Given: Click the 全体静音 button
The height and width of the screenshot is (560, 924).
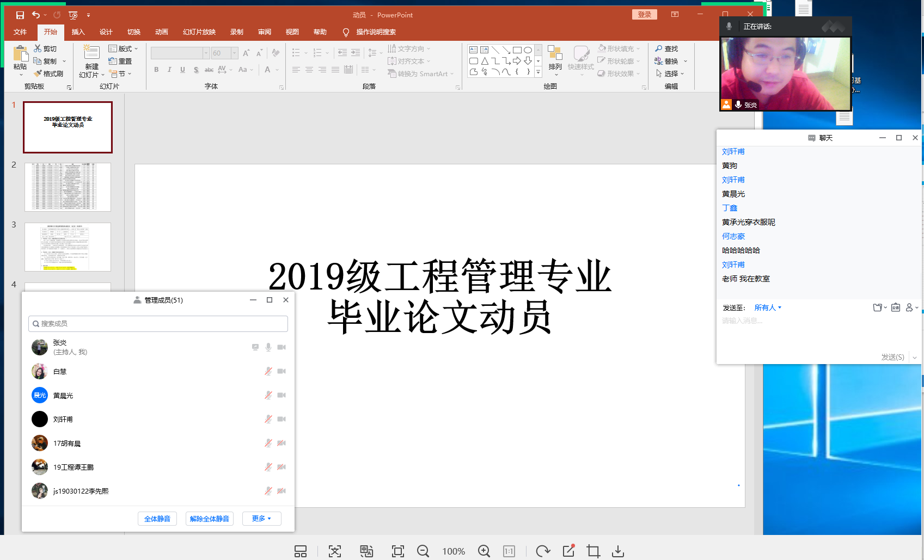Looking at the screenshot, I should pos(157,519).
